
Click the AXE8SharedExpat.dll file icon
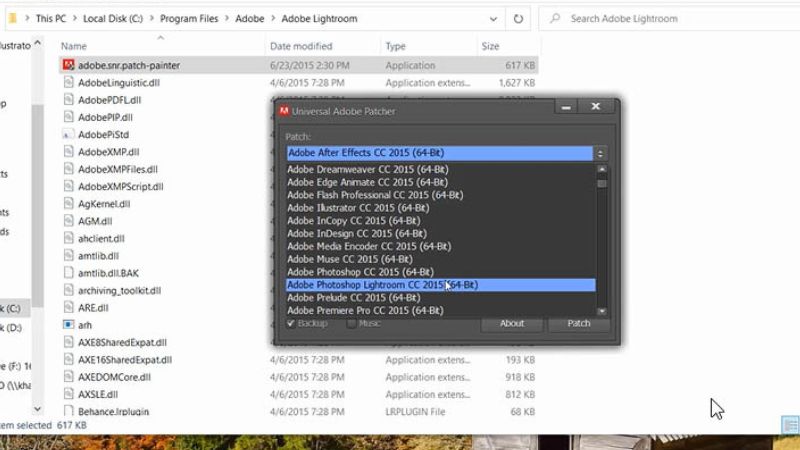[68, 342]
